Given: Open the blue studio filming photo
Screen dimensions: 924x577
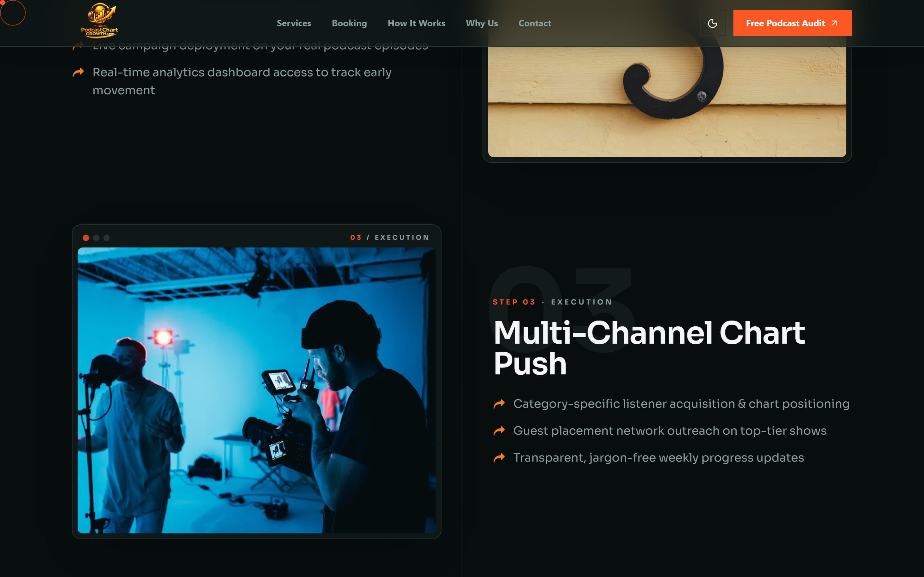Looking at the screenshot, I should click(x=257, y=390).
